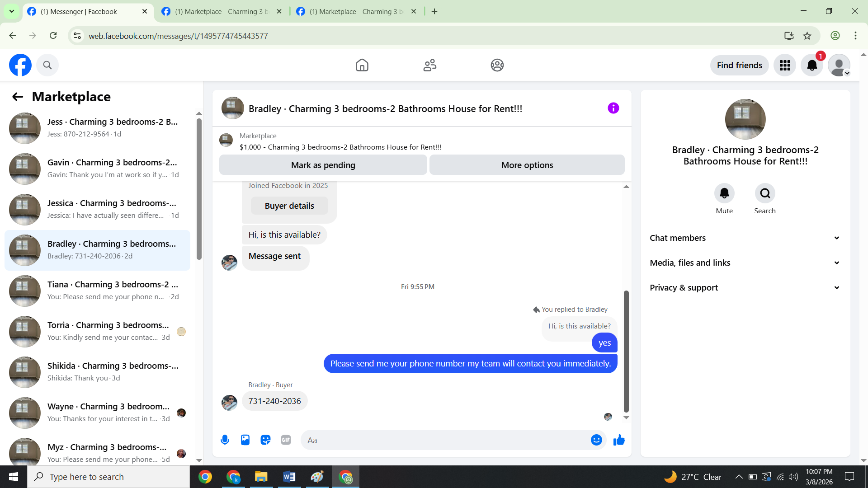The image size is (868, 488).
Task: Open the notifications bell
Action: click(812, 66)
